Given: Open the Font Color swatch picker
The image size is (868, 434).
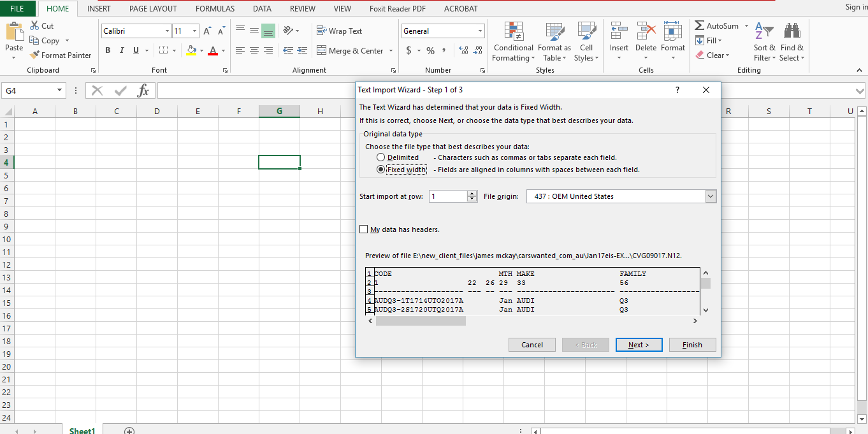Looking at the screenshot, I should (223, 50).
